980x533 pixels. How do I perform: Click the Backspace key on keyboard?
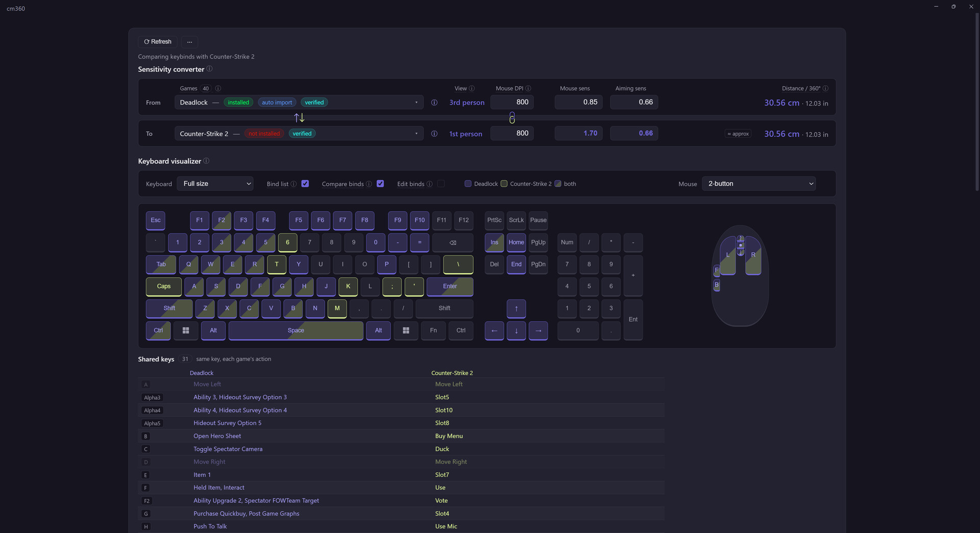tap(453, 243)
